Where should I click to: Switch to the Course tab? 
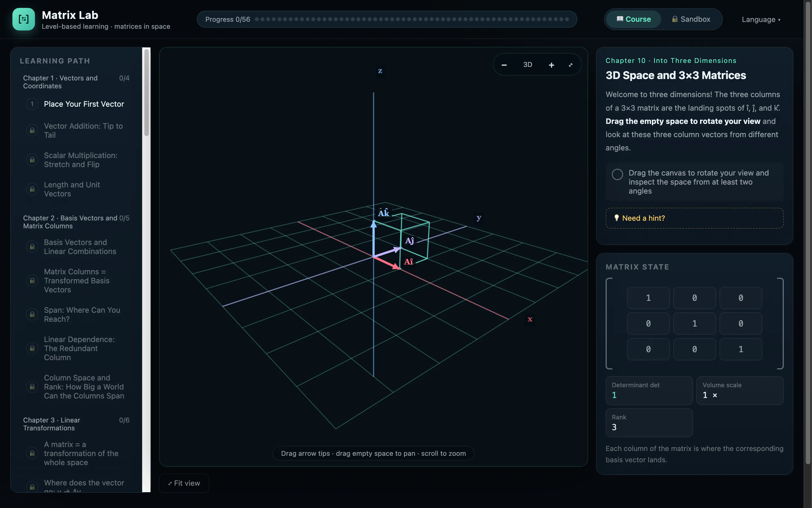point(634,19)
